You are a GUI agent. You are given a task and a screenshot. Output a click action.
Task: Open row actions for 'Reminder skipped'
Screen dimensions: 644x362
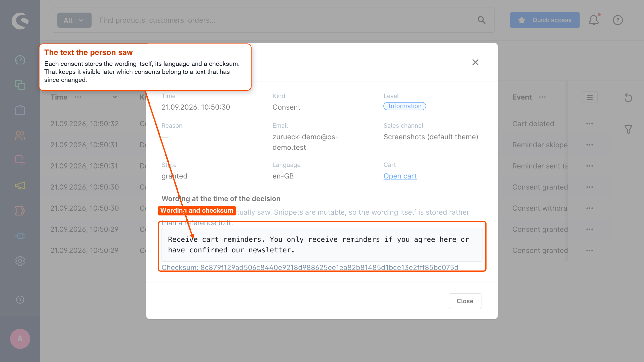590,145
